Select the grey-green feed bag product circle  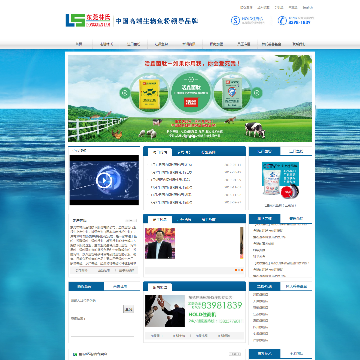pos(232,93)
